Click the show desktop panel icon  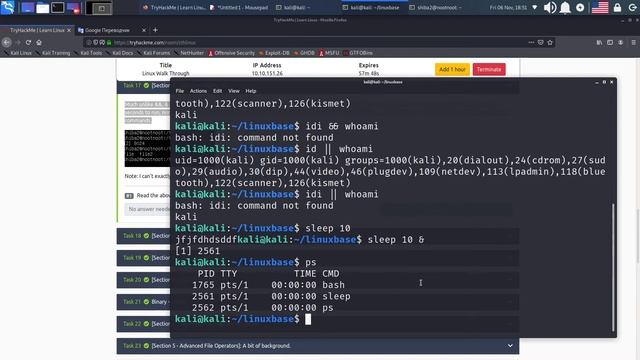pyautogui.click(x=28, y=8)
